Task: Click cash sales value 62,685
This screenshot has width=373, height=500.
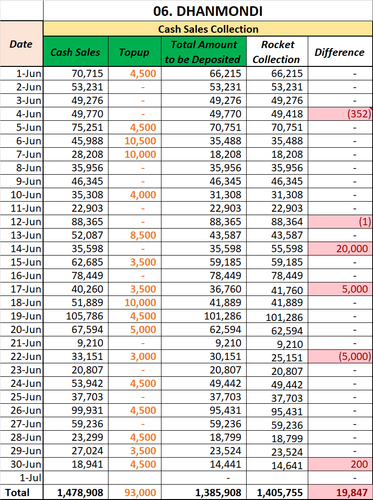Action: (76, 262)
